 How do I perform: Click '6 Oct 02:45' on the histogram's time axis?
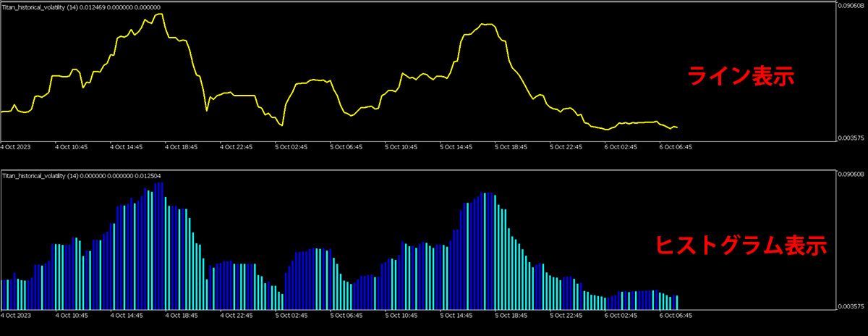click(x=621, y=316)
